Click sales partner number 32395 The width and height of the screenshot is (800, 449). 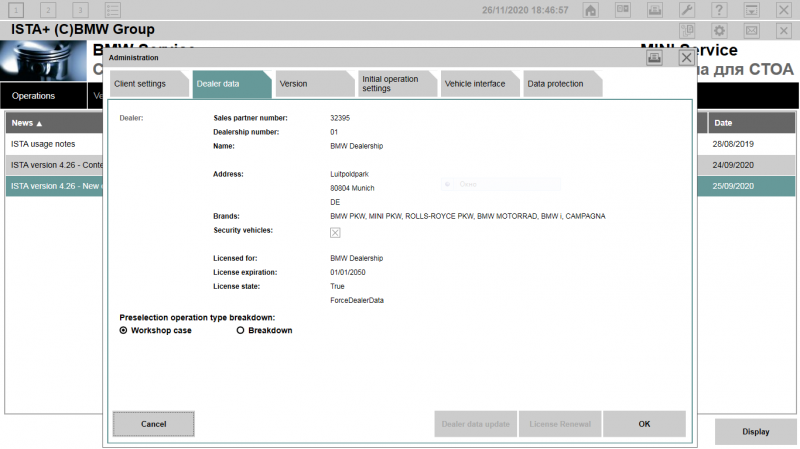tap(340, 118)
